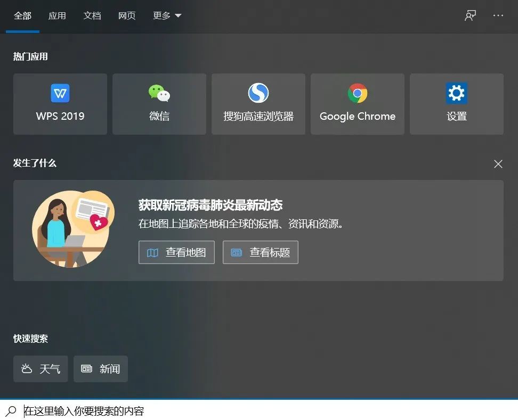Screen dimensions: 518x420
Task: Open WPS 2019 app tile
Action: [60, 104]
